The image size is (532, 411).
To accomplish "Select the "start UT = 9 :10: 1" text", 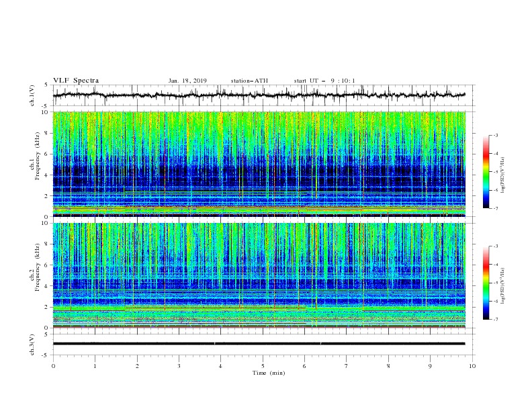I will point(324,81).
